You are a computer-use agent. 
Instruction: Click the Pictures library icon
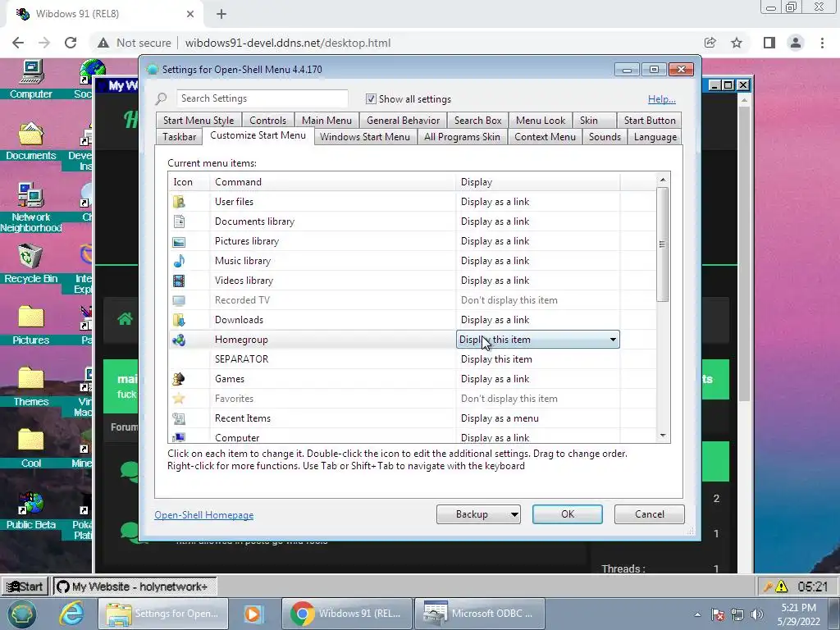coord(179,242)
